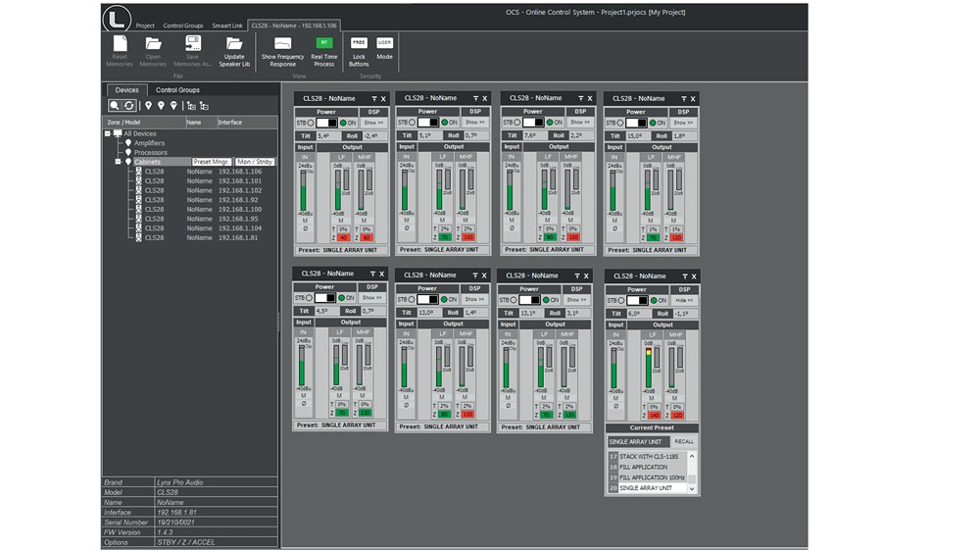Invert input phase Ø in Tilt 6,0° panel
The image size is (980, 551).
coord(615,406)
